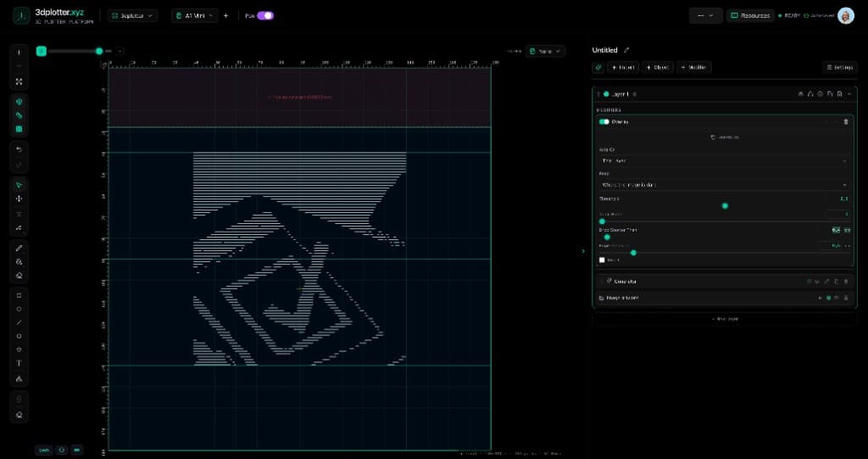Click the bookmark icon in Layer 1 header
Image resolution: width=868 pixels, height=459 pixels.
click(x=840, y=94)
